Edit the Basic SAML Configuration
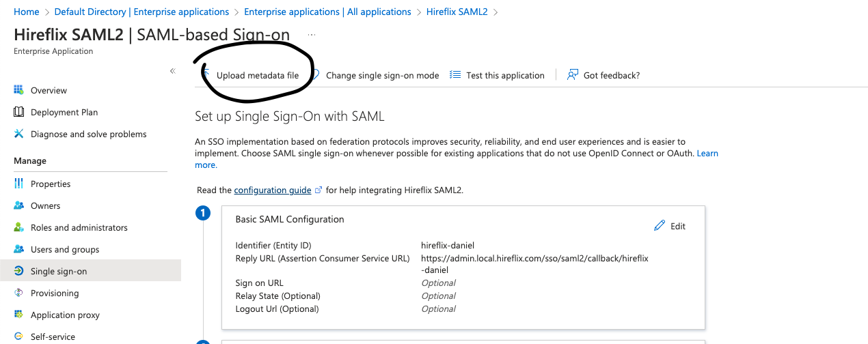Screen dimensions: 868x344 pyautogui.click(x=670, y=226)
